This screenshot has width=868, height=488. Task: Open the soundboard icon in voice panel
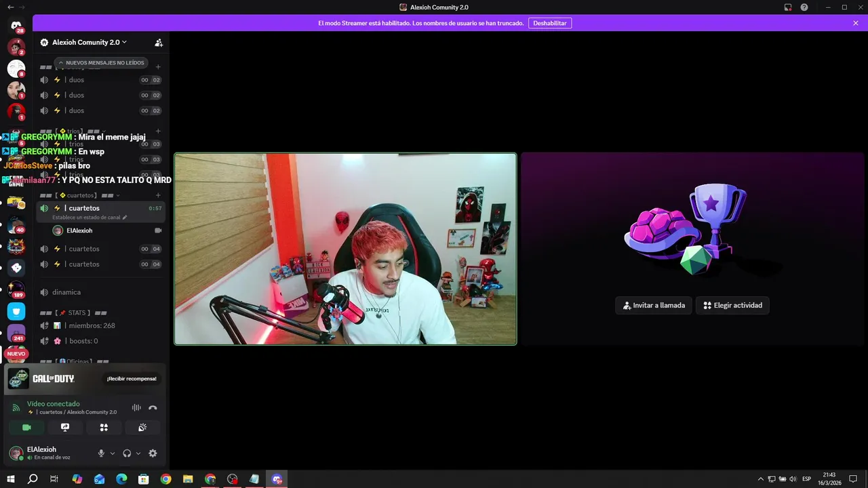(142, 427)
